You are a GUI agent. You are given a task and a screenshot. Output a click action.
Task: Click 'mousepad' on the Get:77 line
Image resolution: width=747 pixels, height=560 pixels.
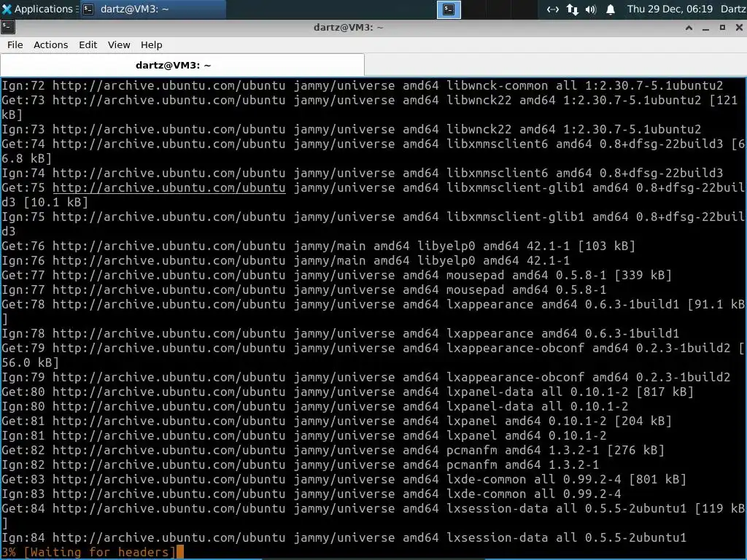point(475,275)
